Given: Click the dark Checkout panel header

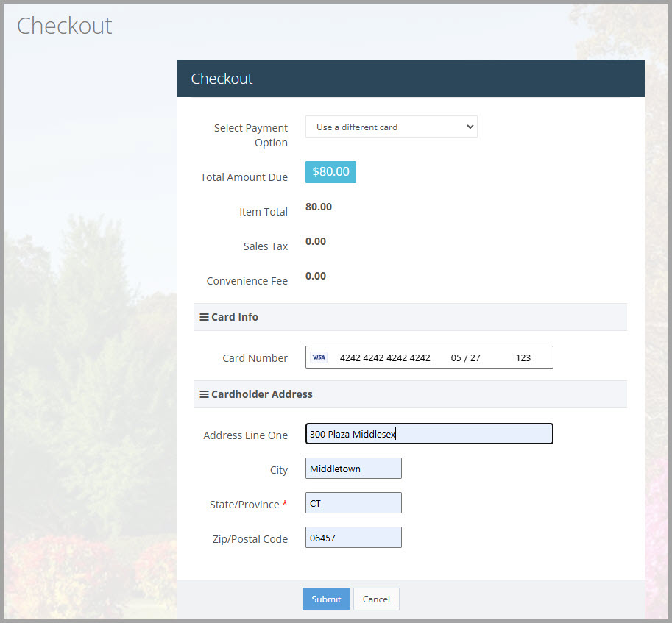Looking at the screenshot, I should [x=410, y=79].
